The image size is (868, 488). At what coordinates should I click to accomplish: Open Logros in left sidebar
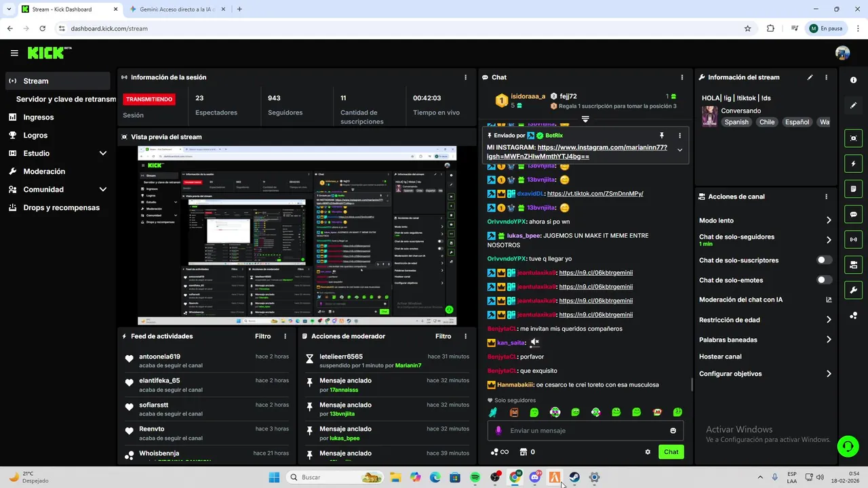[57, 136]
